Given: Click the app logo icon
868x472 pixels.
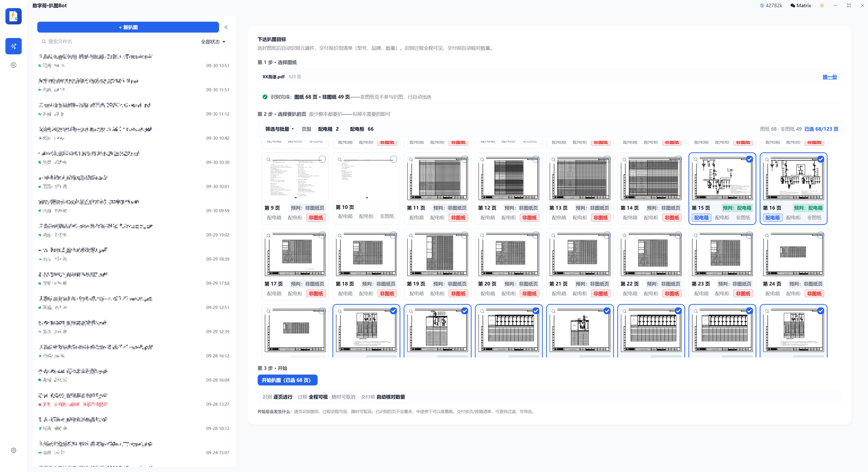Looking at the screenshot, I should tap(13, 16).
